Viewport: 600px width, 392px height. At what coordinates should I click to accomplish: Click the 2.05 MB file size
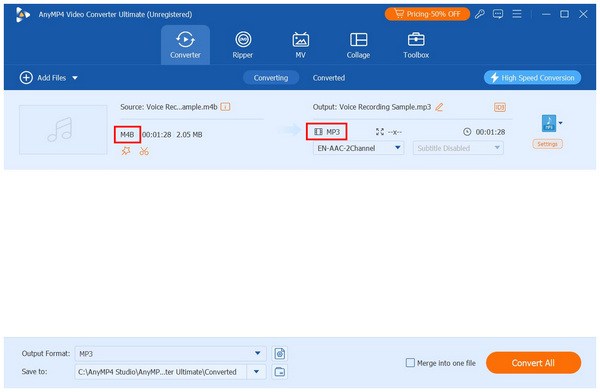click(x=189, y=134)
